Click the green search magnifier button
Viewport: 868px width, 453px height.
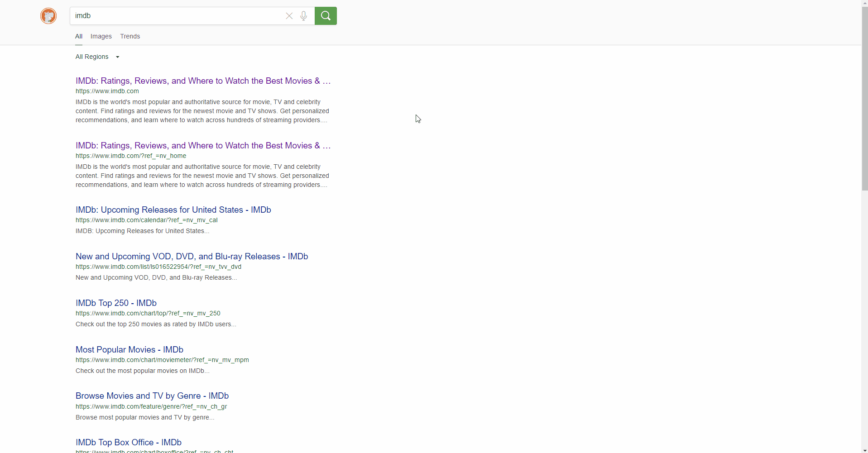326,16
